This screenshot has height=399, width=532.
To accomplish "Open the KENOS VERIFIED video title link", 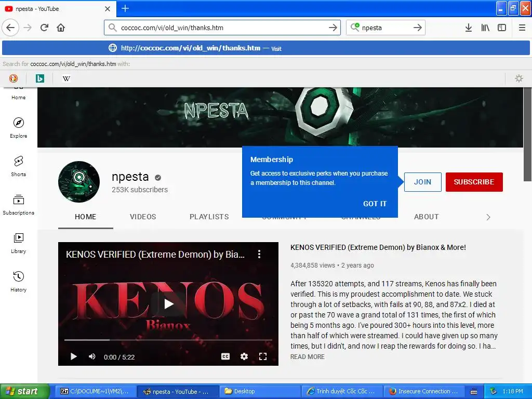I will click(378, 247).
